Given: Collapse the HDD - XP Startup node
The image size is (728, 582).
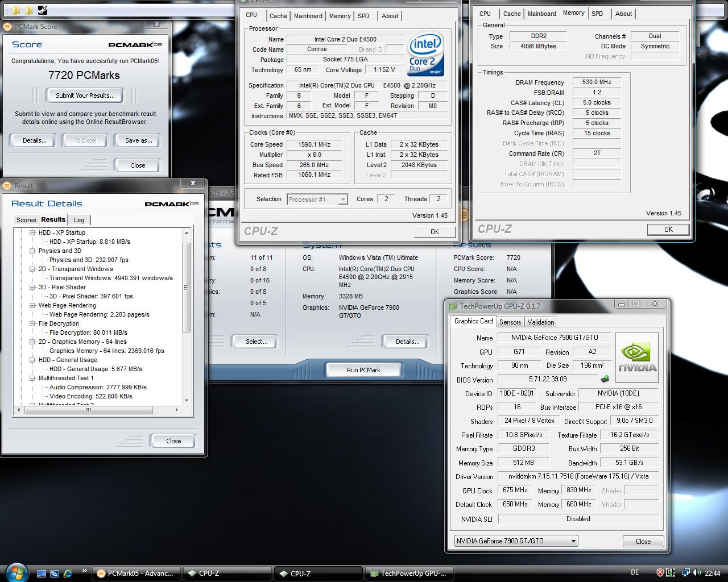Looking at the screenshot, I should click(x=32, y=232).
